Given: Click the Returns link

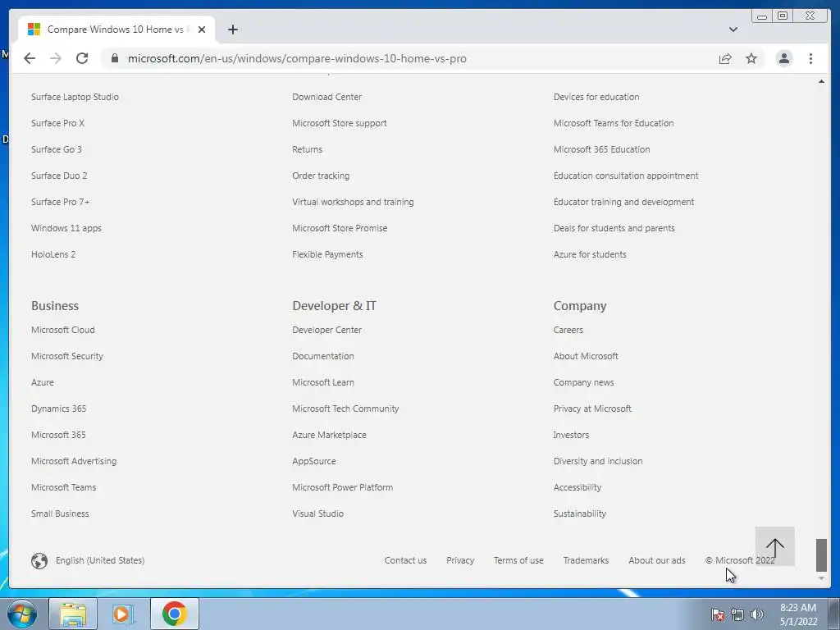Looking at the screenshot, I should tap(308, 149).
